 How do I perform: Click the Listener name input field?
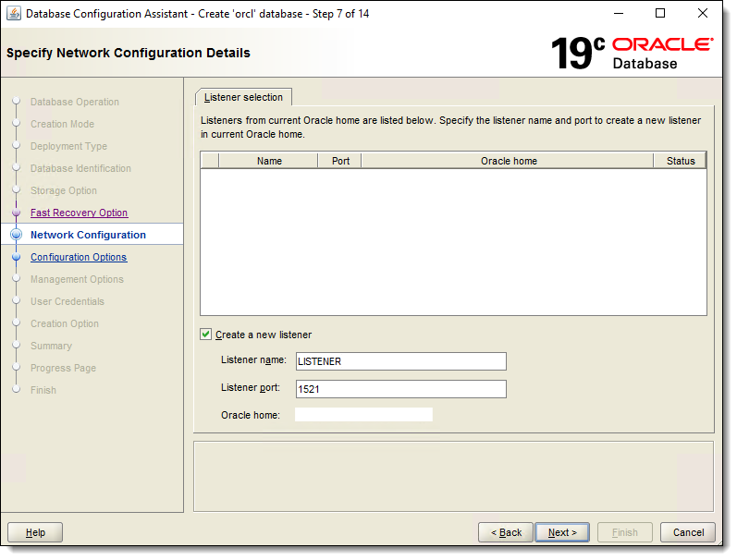point(401,361)
